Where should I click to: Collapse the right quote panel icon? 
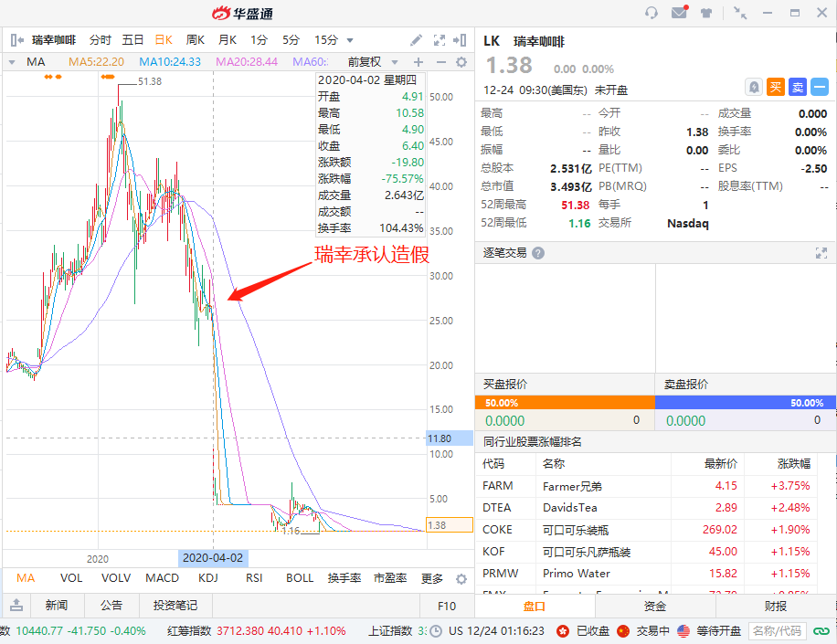coord(460,40)
